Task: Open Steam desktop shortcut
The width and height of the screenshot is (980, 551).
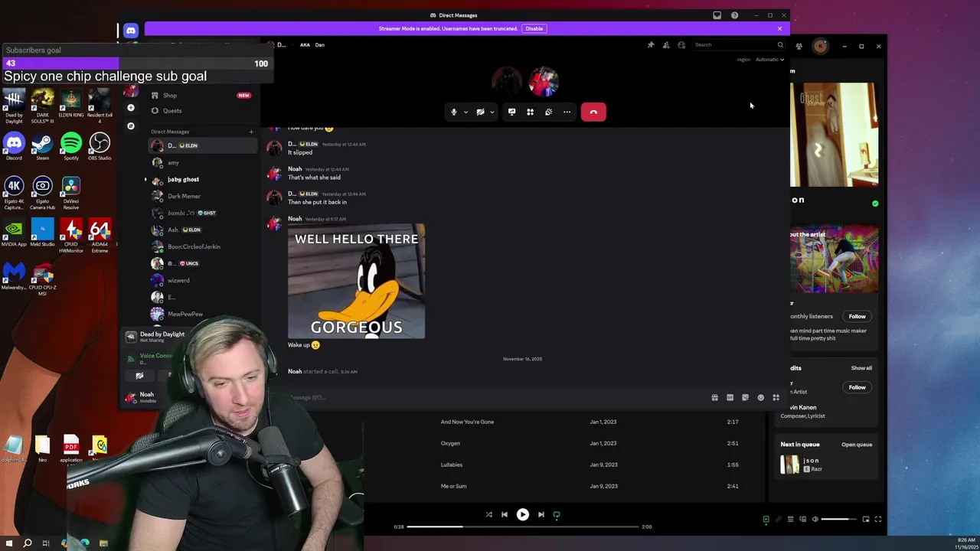Action: click(42, 146)
